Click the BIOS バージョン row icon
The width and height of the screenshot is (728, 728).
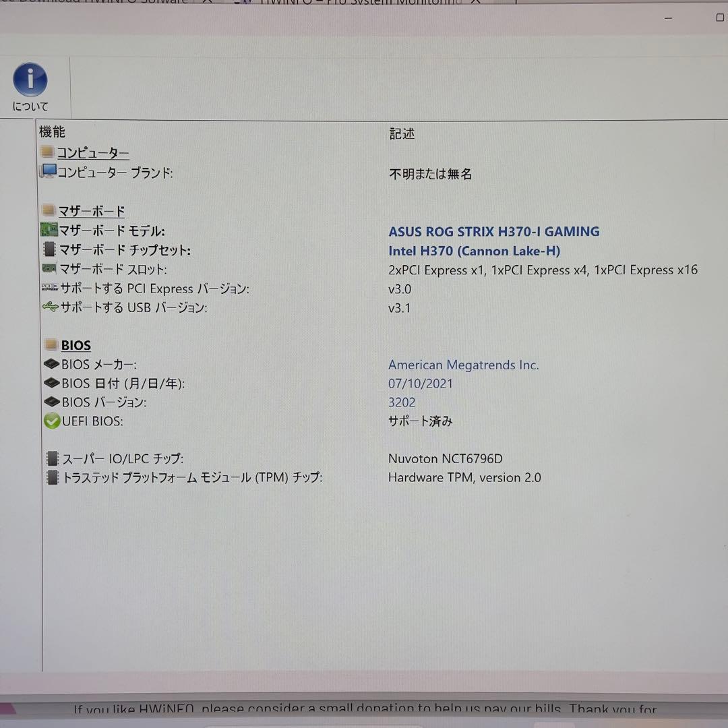(51, 401)
